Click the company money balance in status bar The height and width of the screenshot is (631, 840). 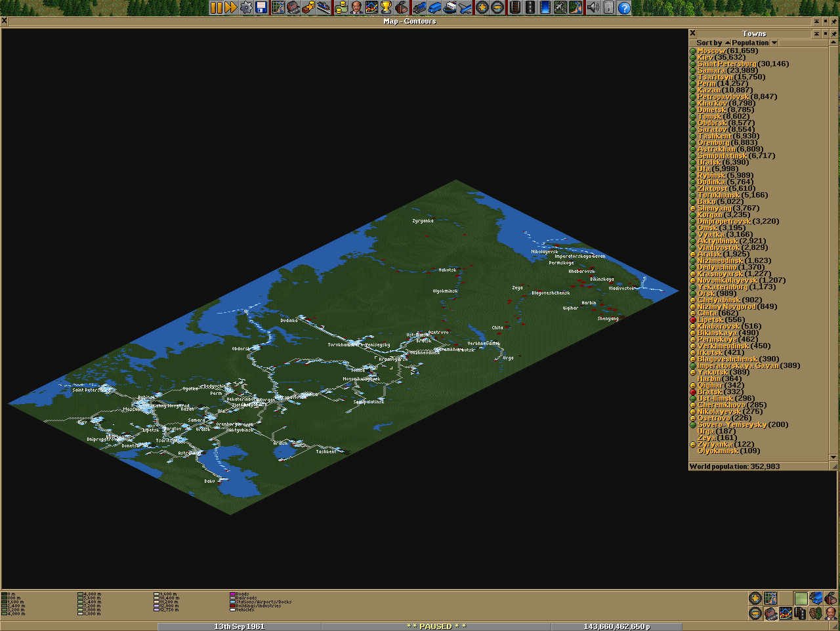616,626
